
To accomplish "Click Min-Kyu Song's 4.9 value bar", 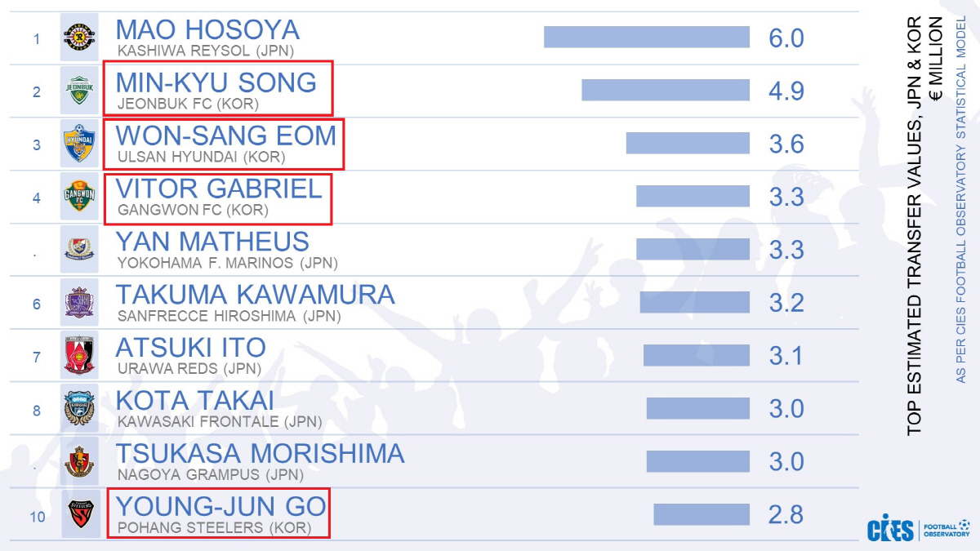I will (665, 90).
